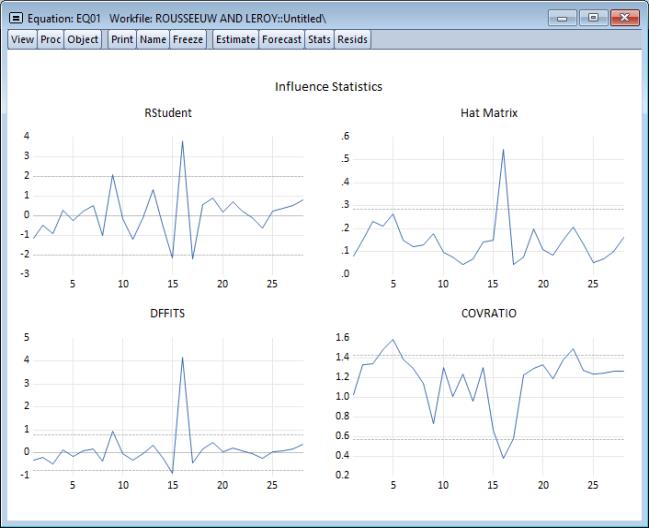This screenshot has width=649, height=528.
Task: Open the View menu button
Action: point(22,39)
